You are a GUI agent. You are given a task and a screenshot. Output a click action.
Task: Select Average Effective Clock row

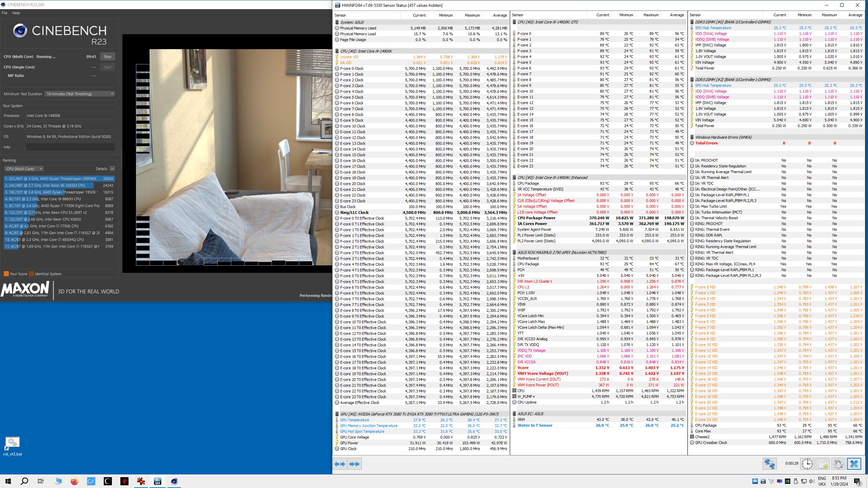pyautogui.click(x=421, y=403)
